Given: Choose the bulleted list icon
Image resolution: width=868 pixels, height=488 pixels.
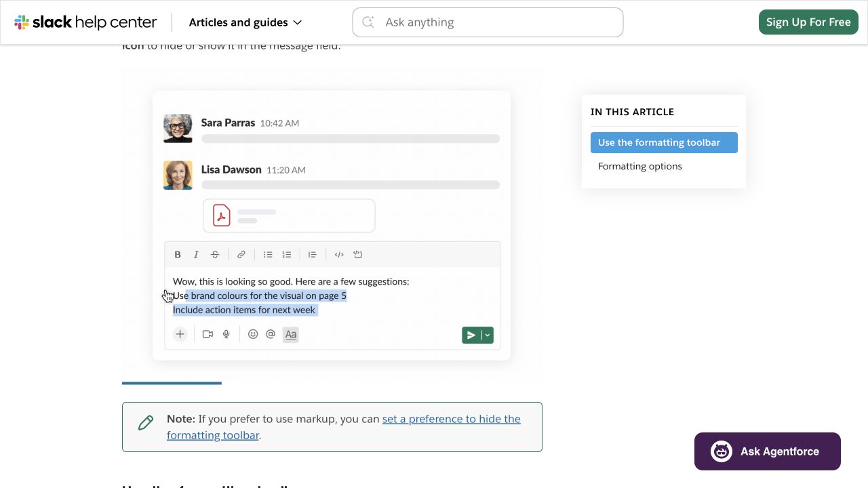Looking at the screenshot, I should click(x=268, y=255).
